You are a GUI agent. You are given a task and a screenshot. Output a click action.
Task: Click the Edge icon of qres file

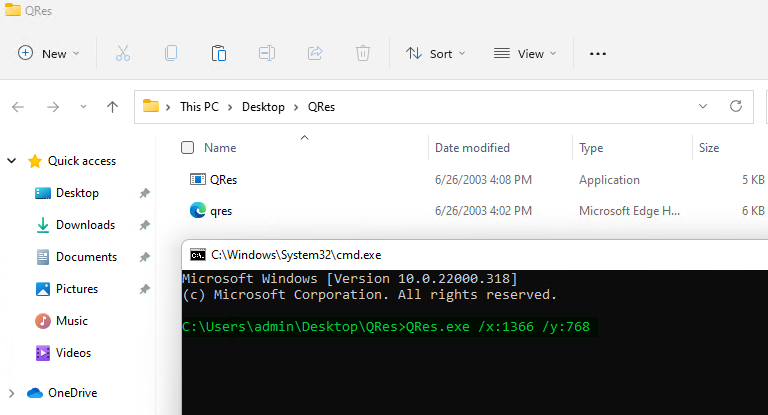tap(198, 210)
